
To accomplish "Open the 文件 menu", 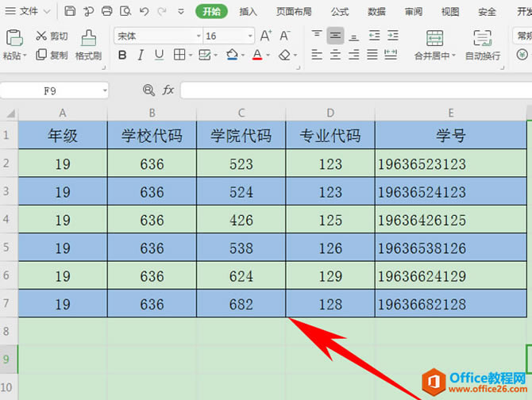I will [x=28, y=12].
